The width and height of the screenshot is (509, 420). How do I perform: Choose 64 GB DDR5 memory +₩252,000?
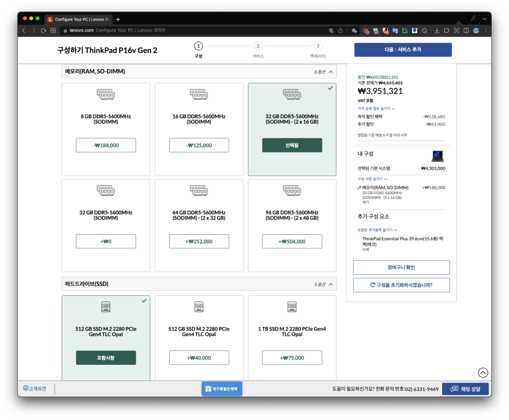[x=199, y=241]
